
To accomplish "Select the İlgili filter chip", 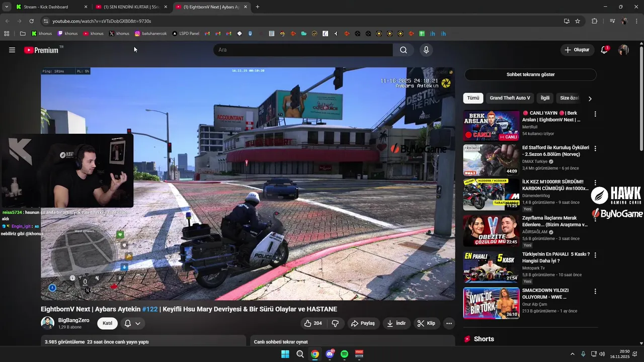I will click(x=545, y=98).
